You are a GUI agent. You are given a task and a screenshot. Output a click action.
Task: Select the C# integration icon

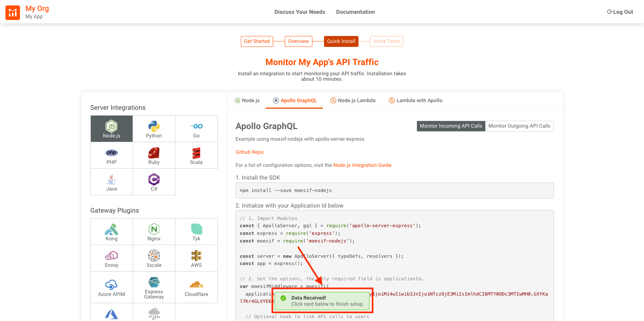[x=154, y=182]
